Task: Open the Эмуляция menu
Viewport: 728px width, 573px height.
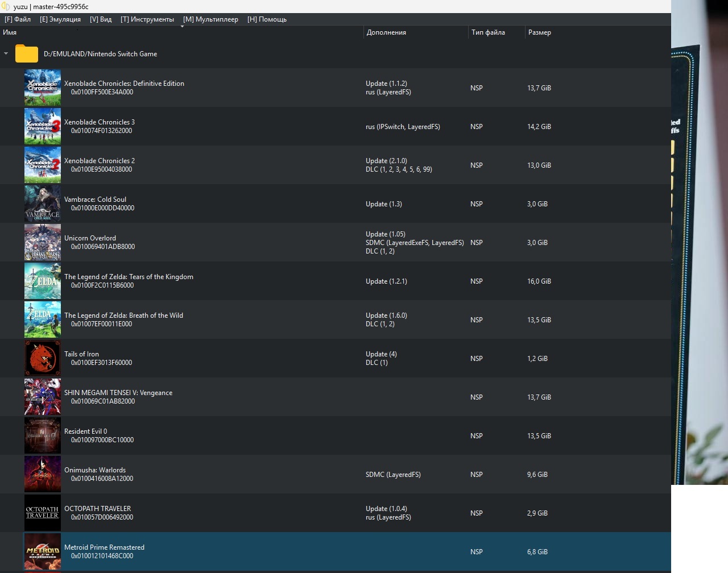Action: click(x=60, y=19)
